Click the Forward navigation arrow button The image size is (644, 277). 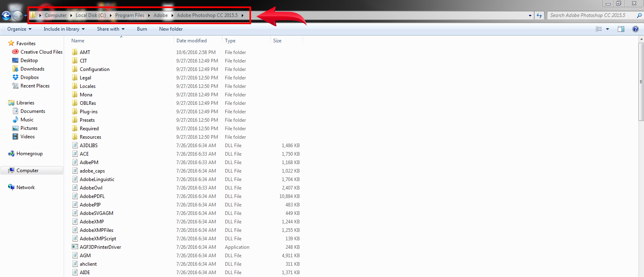tap(17, 15)
